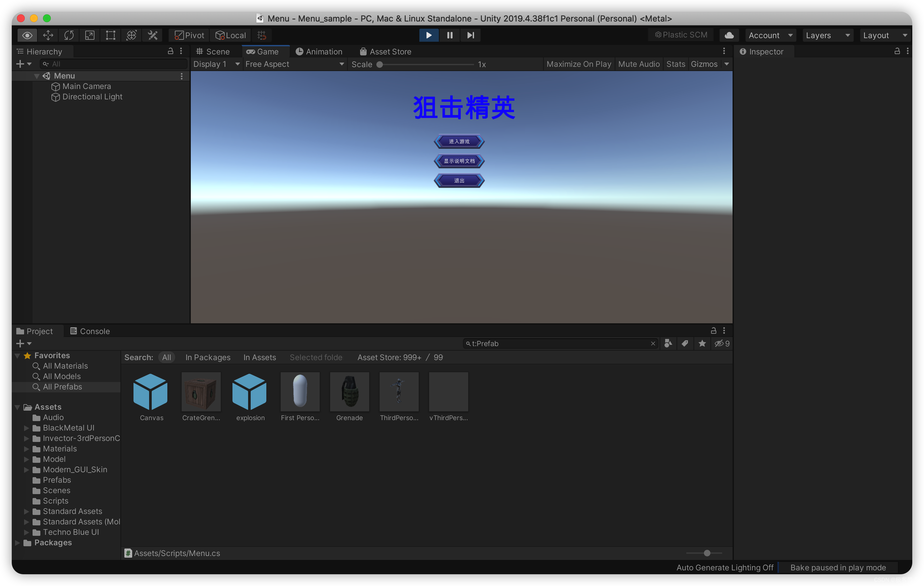Select the Rotate tool icon
Image resolution: width=924 pixels, height=586 pixels.
click(x=69, y=35)
